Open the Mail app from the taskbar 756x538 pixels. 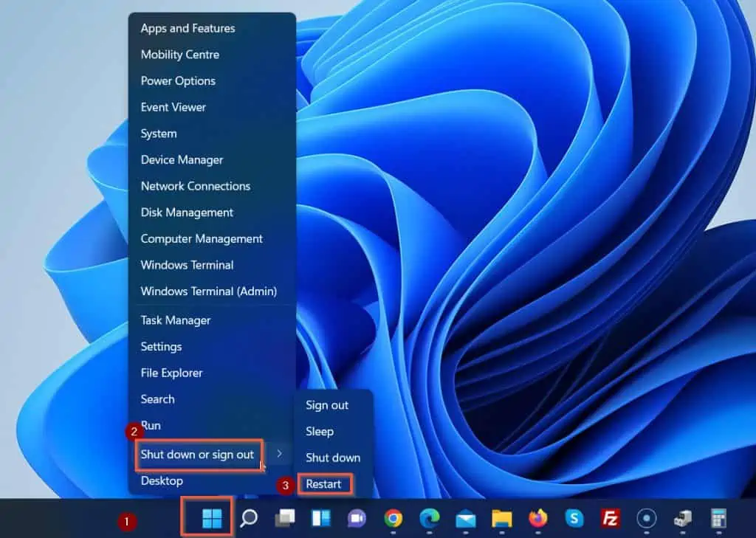tap(467, 517)
